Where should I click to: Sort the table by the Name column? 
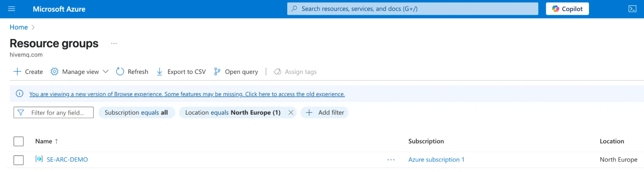(x=44, y=141)
